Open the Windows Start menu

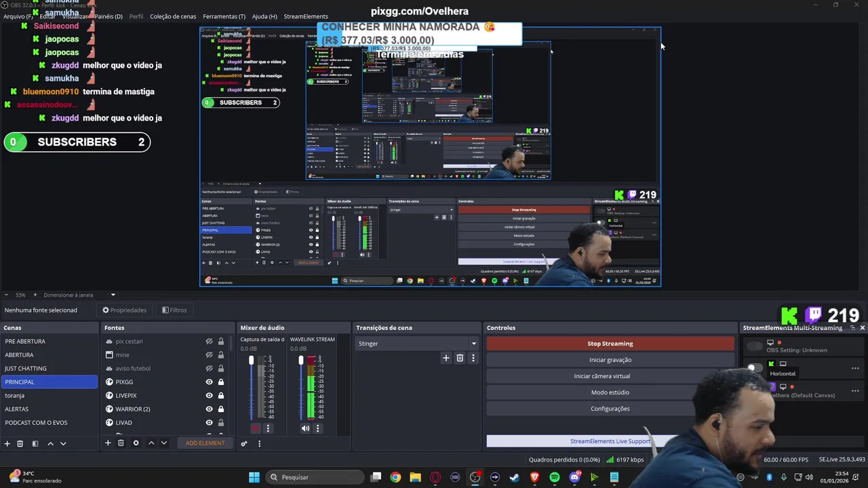254,477
